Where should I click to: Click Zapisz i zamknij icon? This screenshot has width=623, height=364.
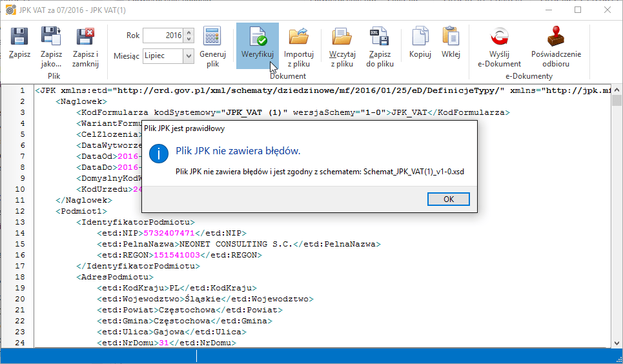point(85,37)
